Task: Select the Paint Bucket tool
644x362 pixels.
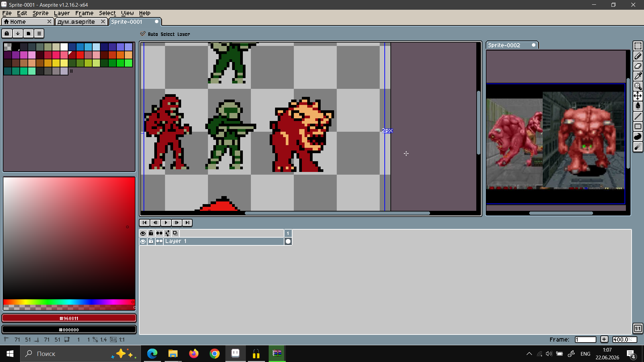Action: (638, 106)
